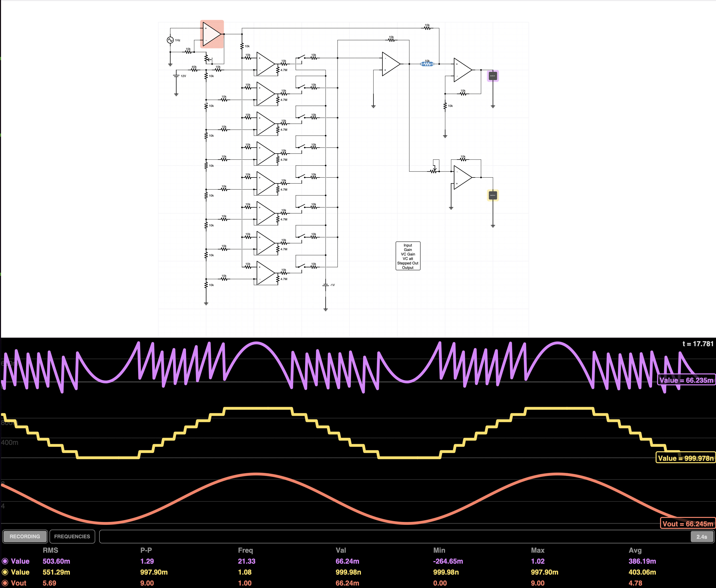Select the ground under the yellow voltmeter
The width and height of the screenshot is (716, 588).
pos(493,226)
